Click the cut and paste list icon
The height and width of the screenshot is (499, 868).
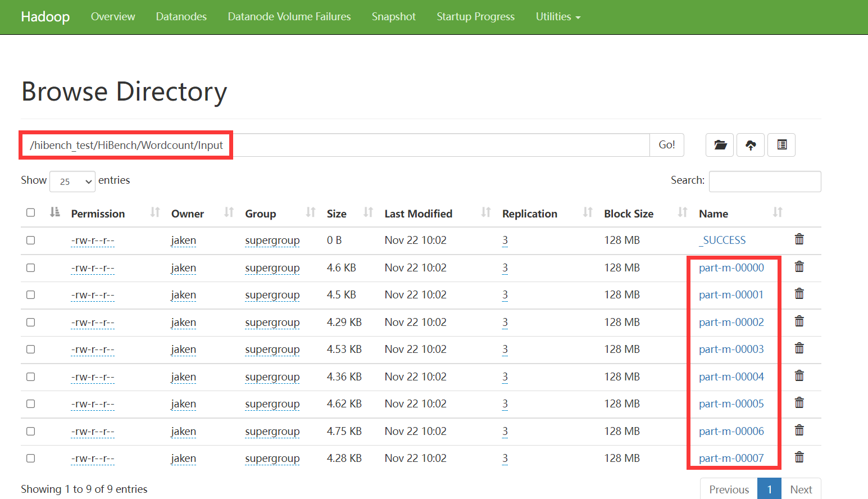tap(781, 145)
